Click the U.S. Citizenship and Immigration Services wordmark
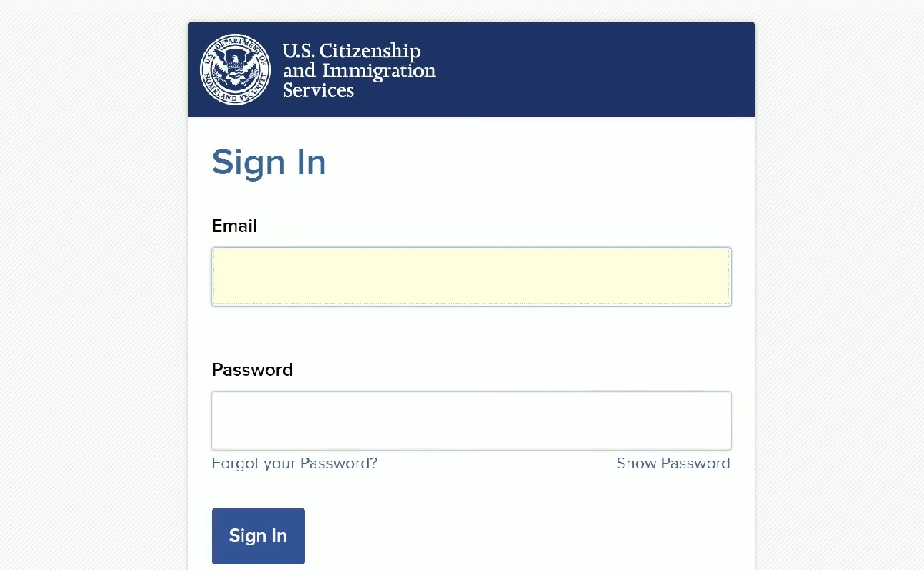This screenshot has height=570, width=924. pyautogui.click(x=359, y=70)
